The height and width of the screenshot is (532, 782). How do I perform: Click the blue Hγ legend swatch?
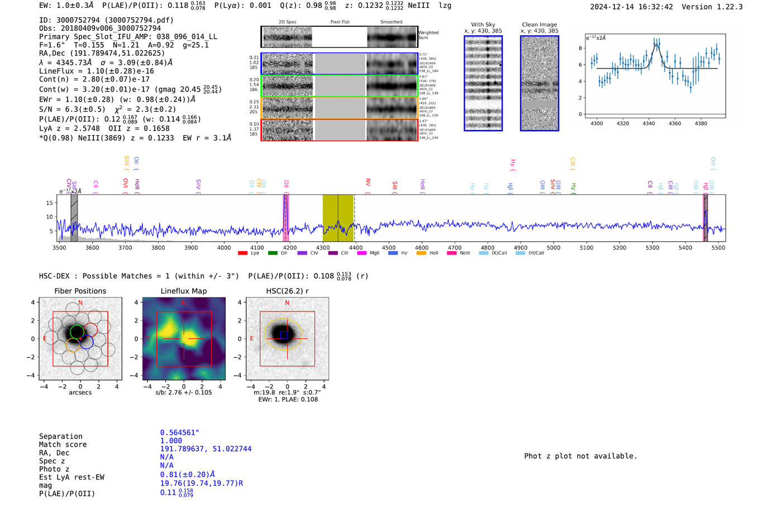click(x=393, y=253)
